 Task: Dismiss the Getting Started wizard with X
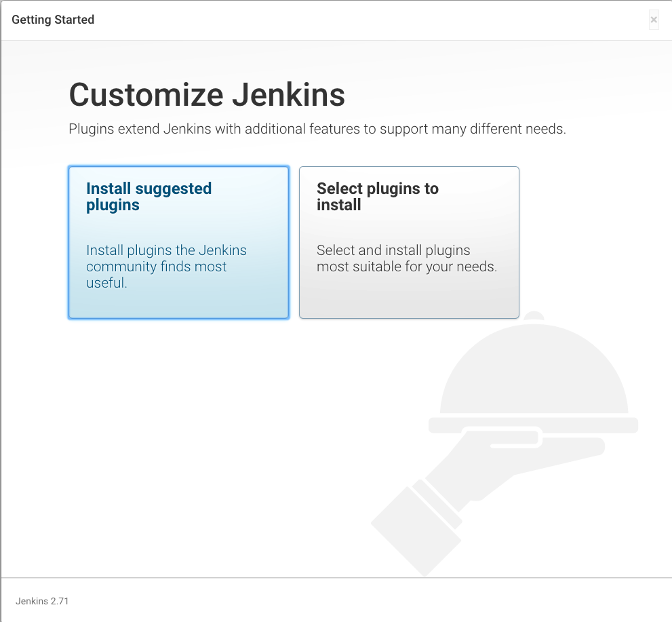click(x=654, y=20)
